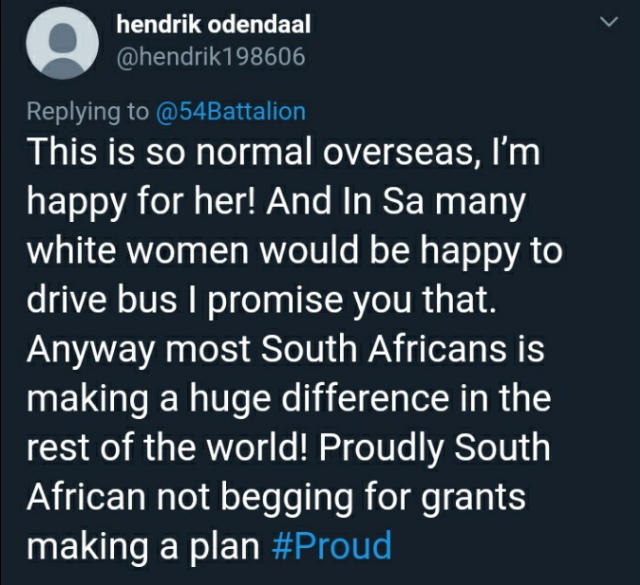This screenshot has width=640, height=585.
Task: Click the words "Proudly South" in the tweet
Action: pyautogui.click(x=434, y=447)
